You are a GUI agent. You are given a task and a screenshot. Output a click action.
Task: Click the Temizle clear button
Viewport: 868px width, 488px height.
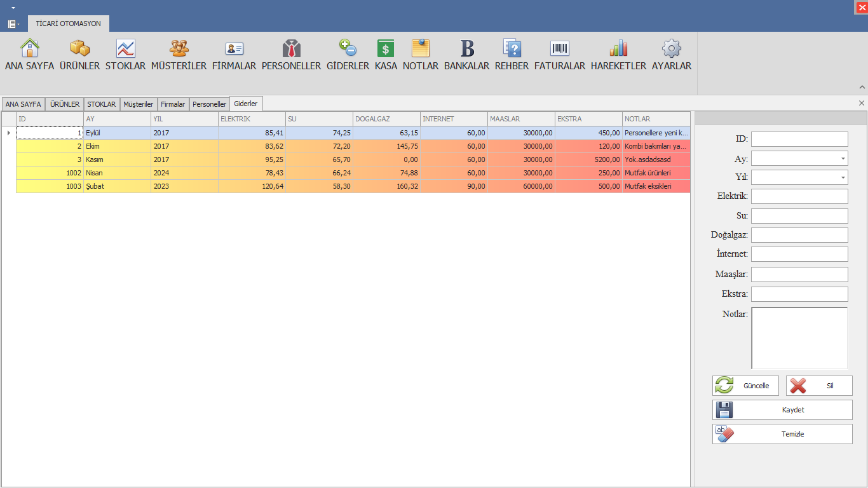782,434
